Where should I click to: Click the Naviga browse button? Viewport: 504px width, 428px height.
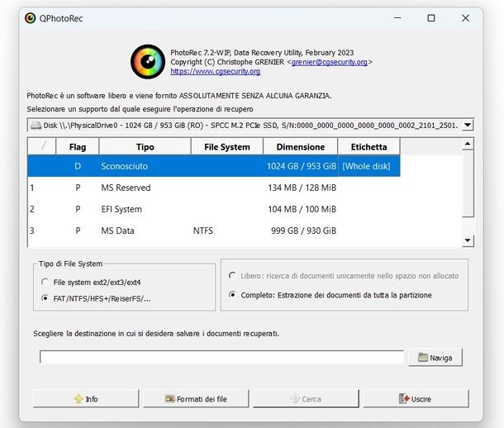[x=435, y=357]
